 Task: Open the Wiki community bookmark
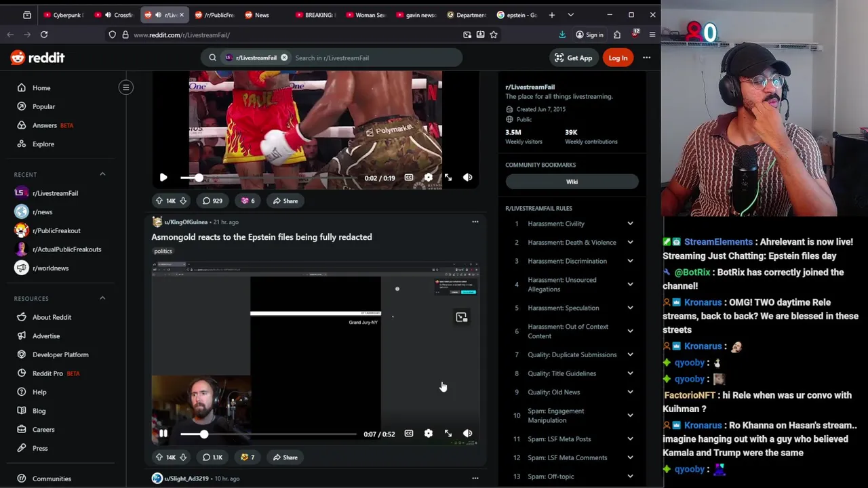point(572,182)
